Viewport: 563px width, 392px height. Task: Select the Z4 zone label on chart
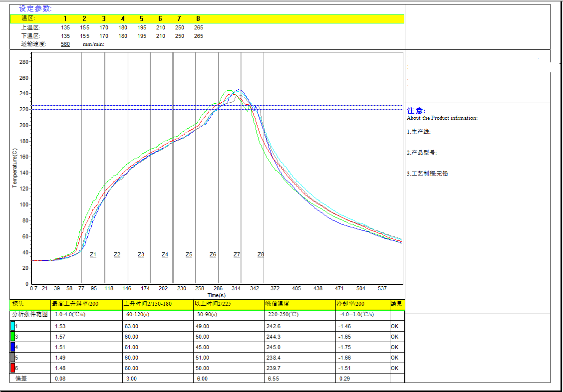(x=165, y=255)
